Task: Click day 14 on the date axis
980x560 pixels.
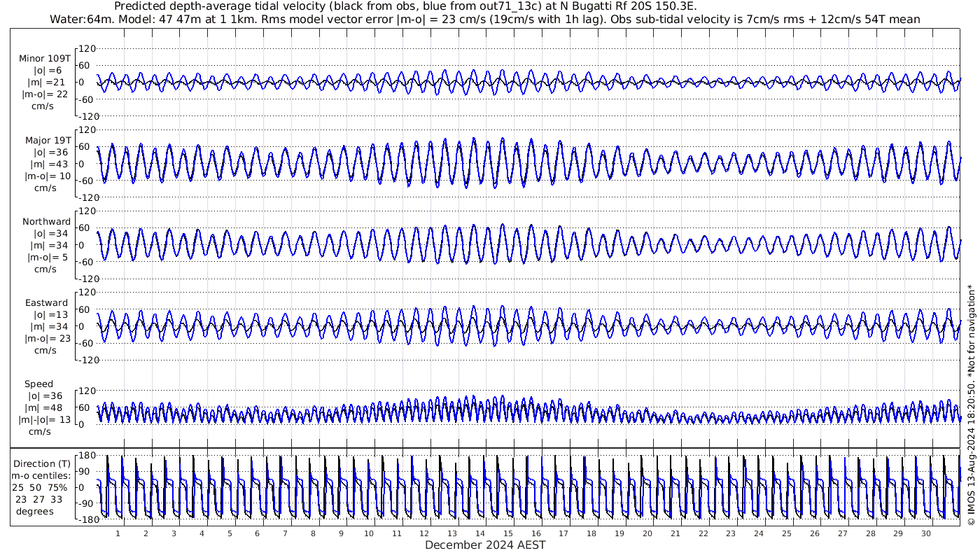Action: point(480,533)
